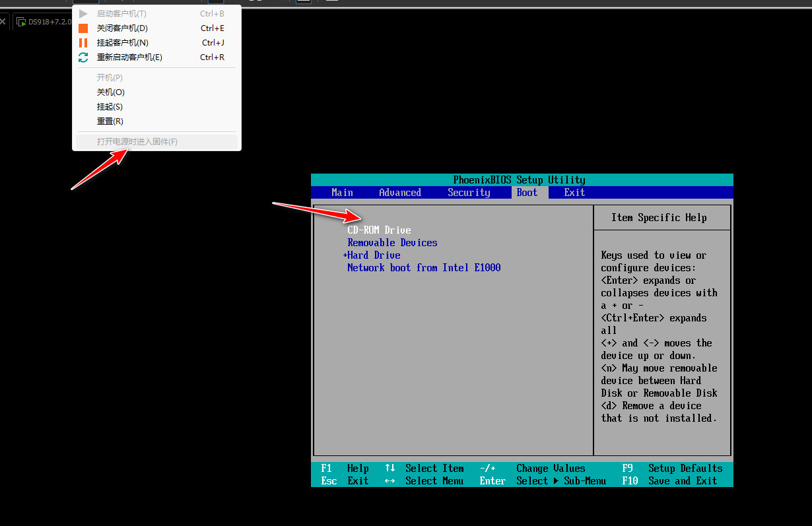Screen dimensions: 812x526
Task: Click the PhoenixBIOS Setup Utility title
Action: point(519,180)
